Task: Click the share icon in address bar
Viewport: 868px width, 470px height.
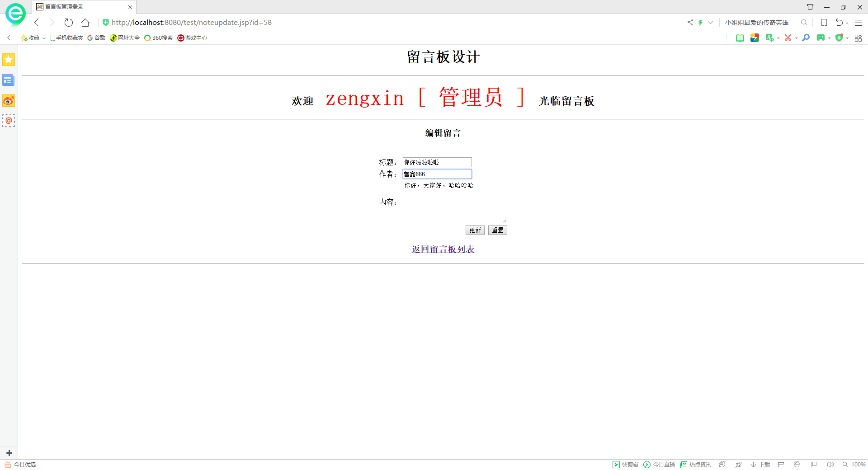Action: [x=690, y=22]
